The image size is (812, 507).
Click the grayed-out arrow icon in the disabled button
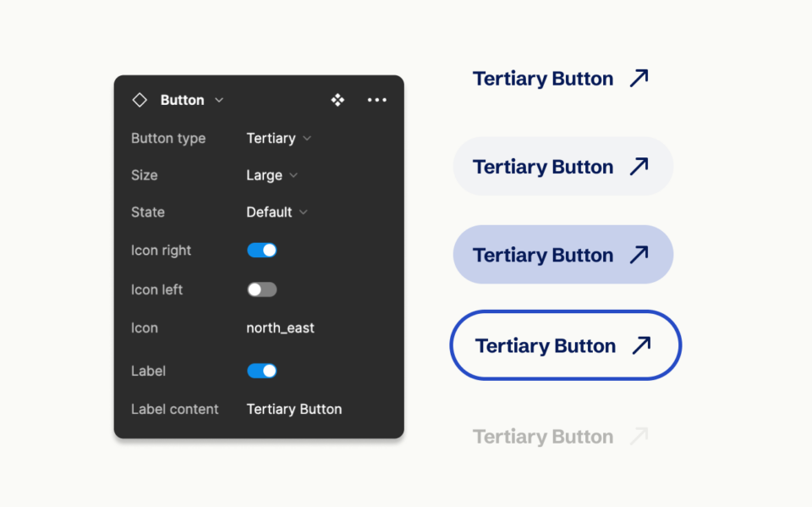click(x=639, y=436)
